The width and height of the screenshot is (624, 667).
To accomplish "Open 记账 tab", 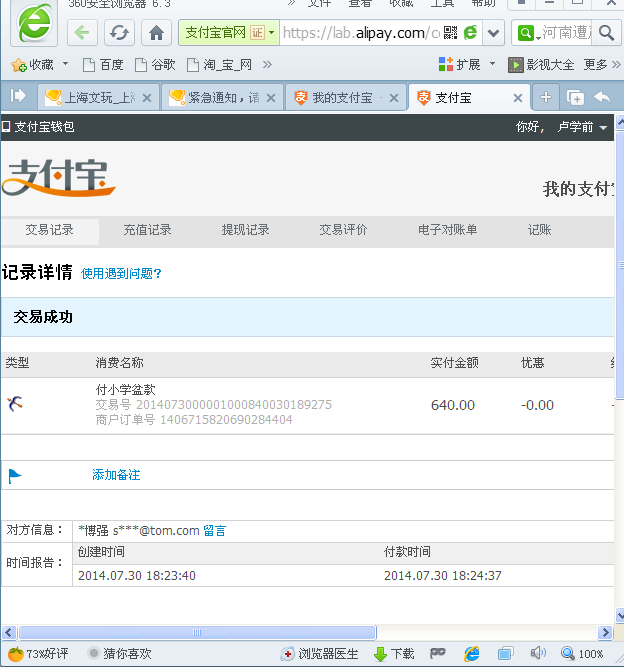I will (539, 230).
